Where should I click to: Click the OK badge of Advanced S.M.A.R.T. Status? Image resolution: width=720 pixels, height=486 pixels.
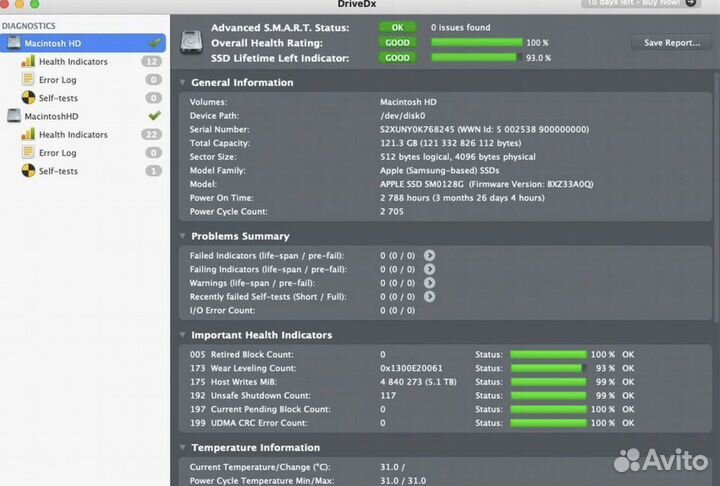click(398, 28)
